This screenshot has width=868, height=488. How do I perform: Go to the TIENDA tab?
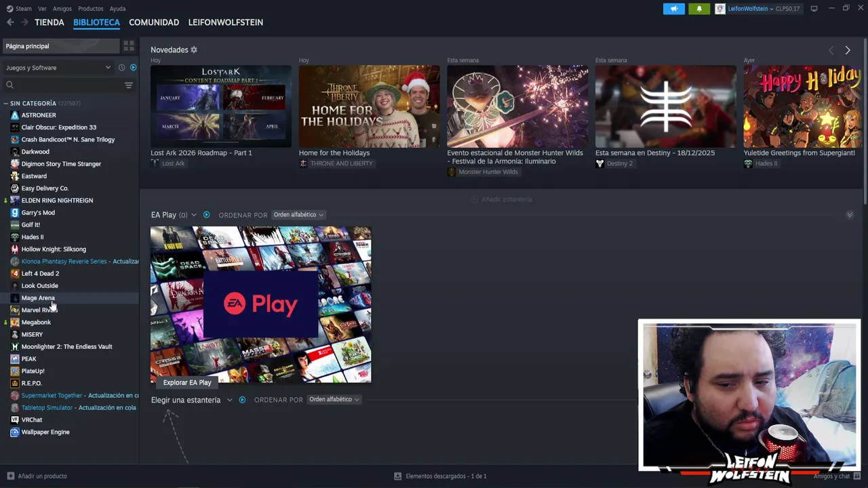[x=50, y=22]
